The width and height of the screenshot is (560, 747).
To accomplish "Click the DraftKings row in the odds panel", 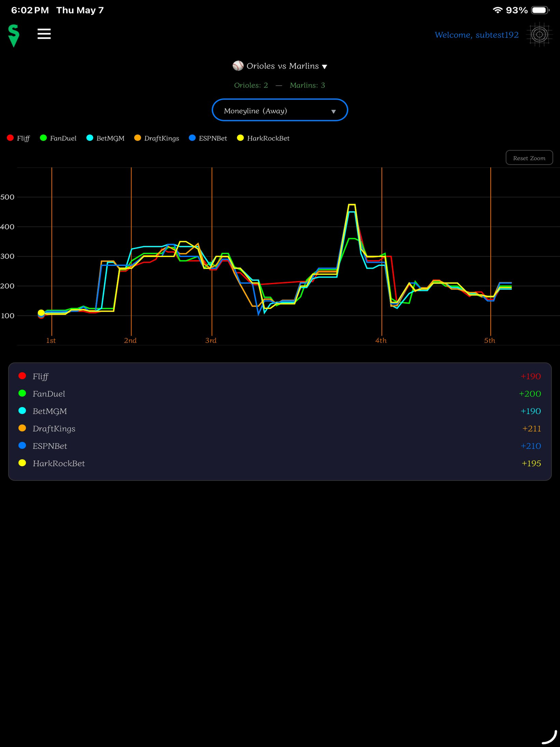I will click(280, 428).
